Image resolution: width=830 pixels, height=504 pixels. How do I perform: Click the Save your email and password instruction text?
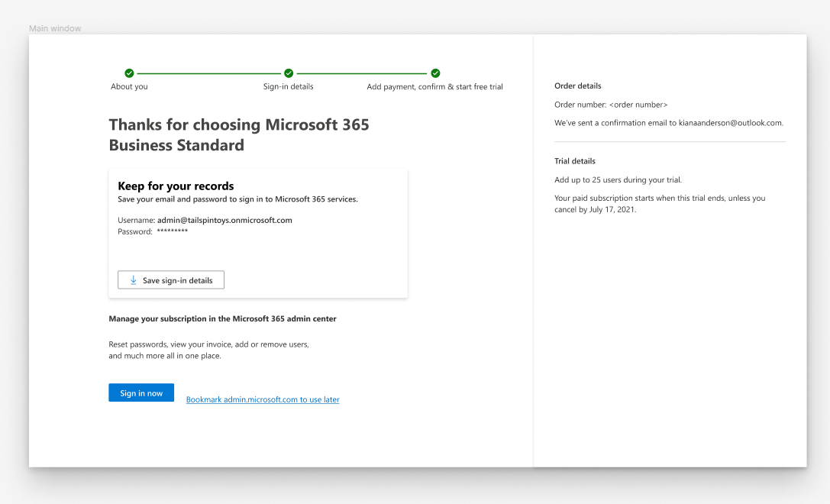237,199
